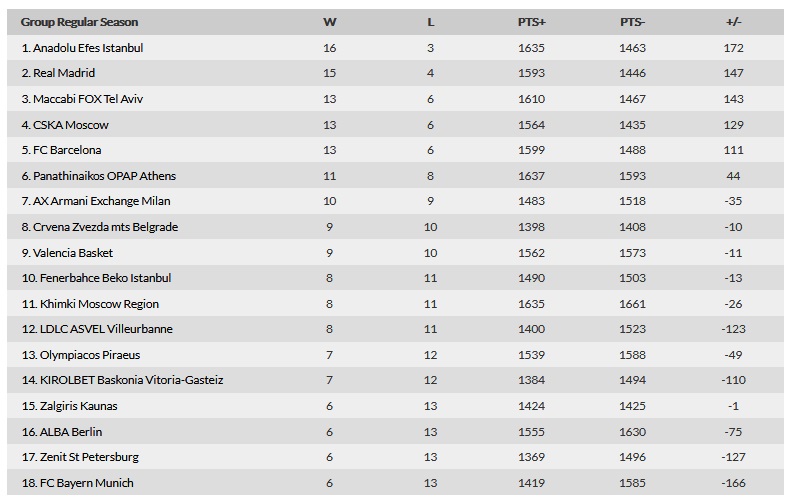Click the PTS- column header
This screenshot has width=793, height=501.
(x=632, y=22)
